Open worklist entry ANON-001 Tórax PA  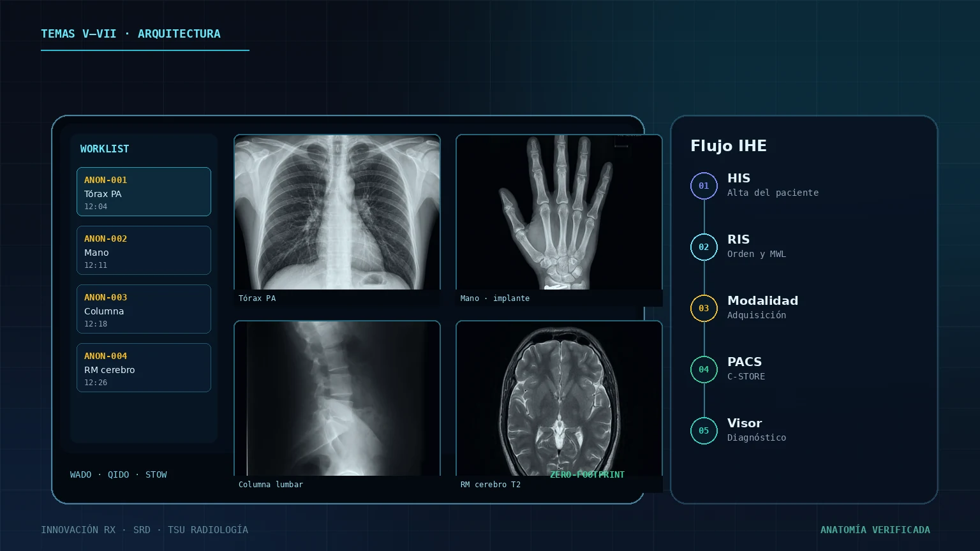[144, 191]
